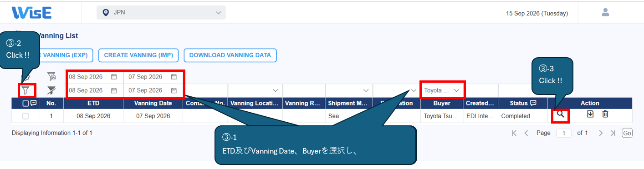The width and height of the screenshot is (644, 169).
Task: Click the Completed status cell
Action: [523, 116]
